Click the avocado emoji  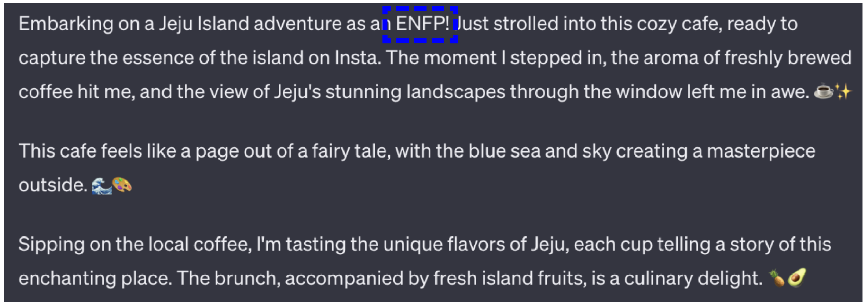point(797,278)
